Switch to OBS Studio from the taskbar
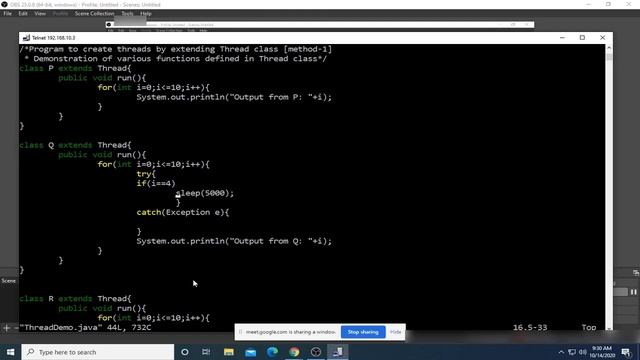This screenshot has height=360, width=640. click(316, 352)
